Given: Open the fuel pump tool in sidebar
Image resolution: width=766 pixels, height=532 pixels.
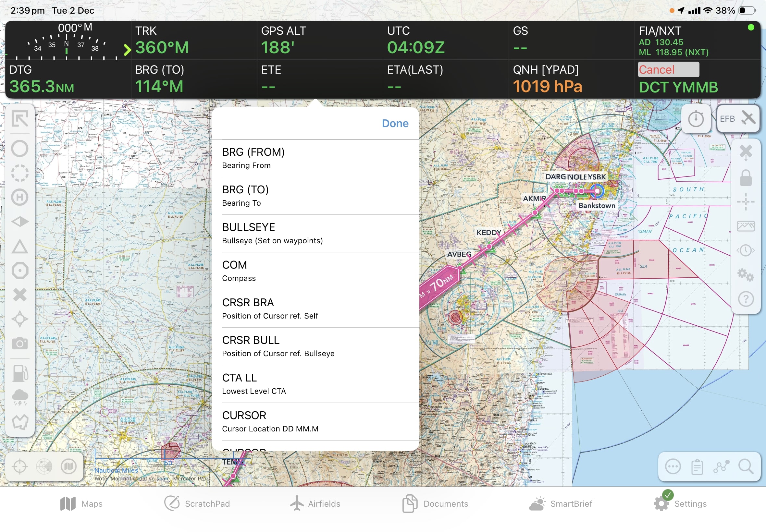Looking at the screenshot, I should click(20, 373).
